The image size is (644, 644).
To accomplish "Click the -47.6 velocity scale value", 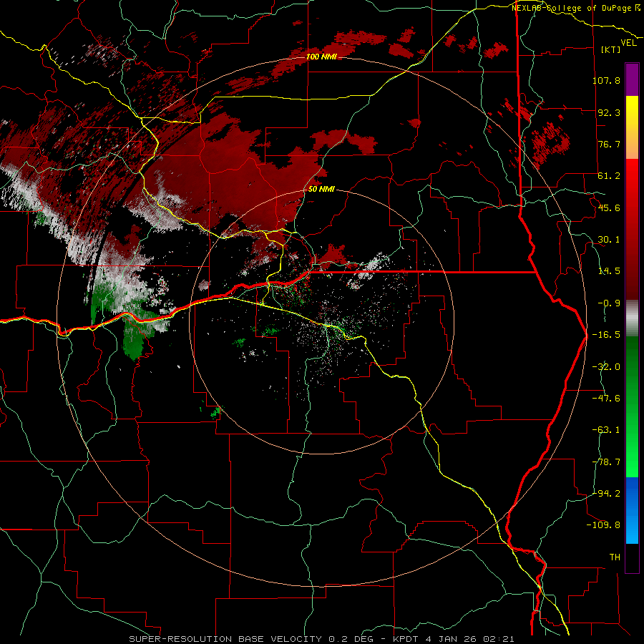I will point(606,399).
